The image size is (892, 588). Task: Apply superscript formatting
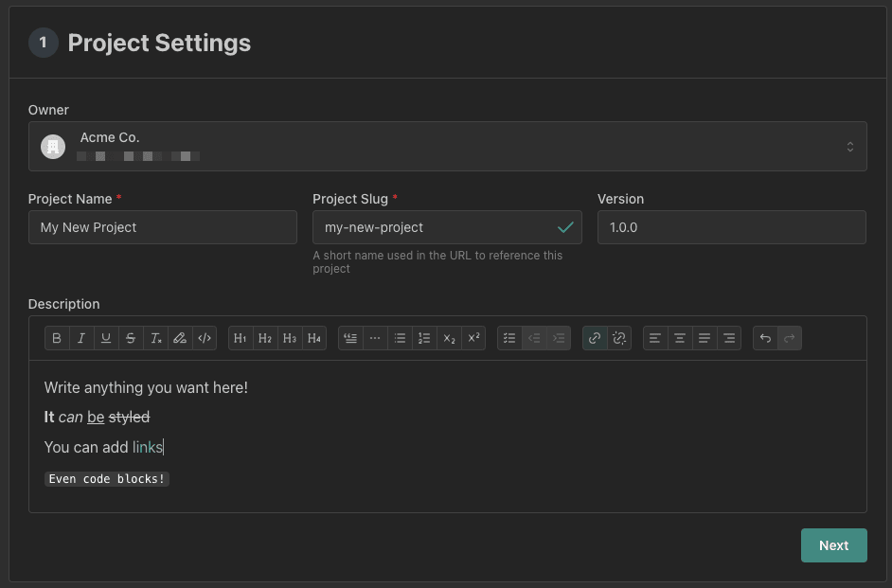point(473,338)
